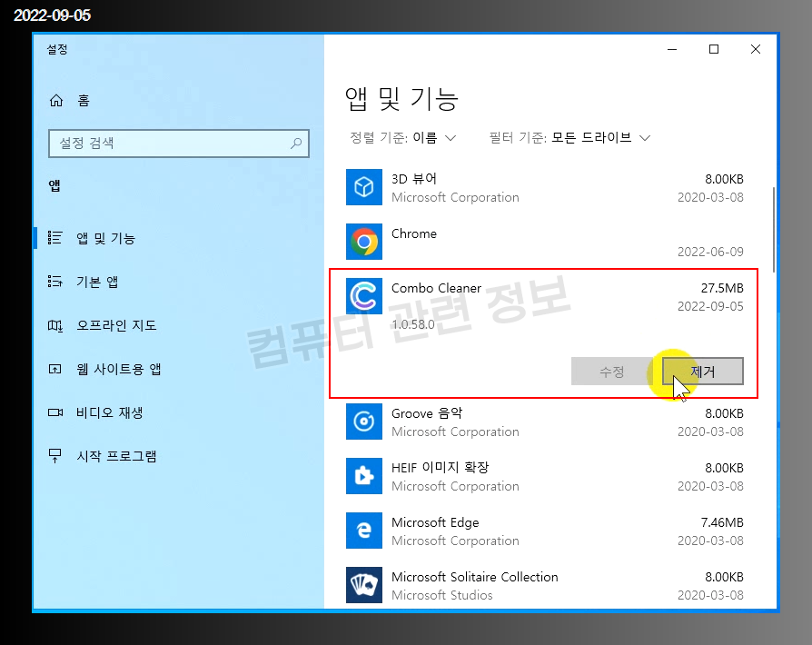This screenshot has width=812, height=645.
Task: Click the Combo Cleaner app icon
Action: pos(364,296)
